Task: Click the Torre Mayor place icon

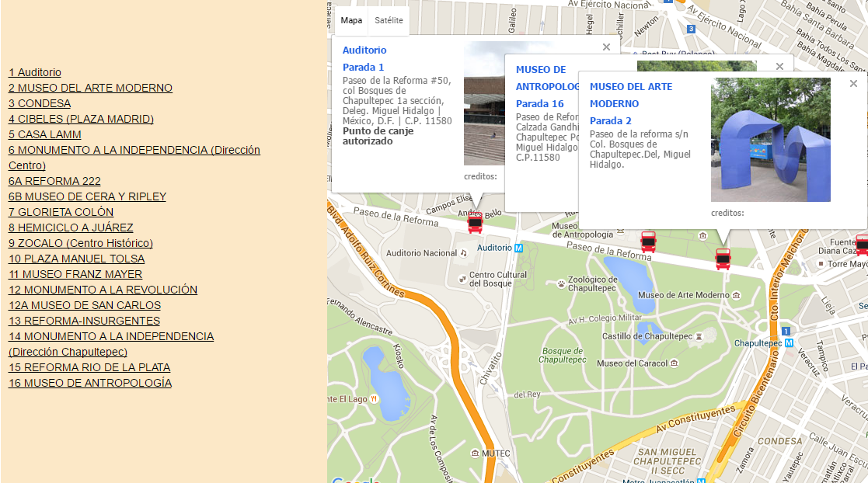Action: 821,264
